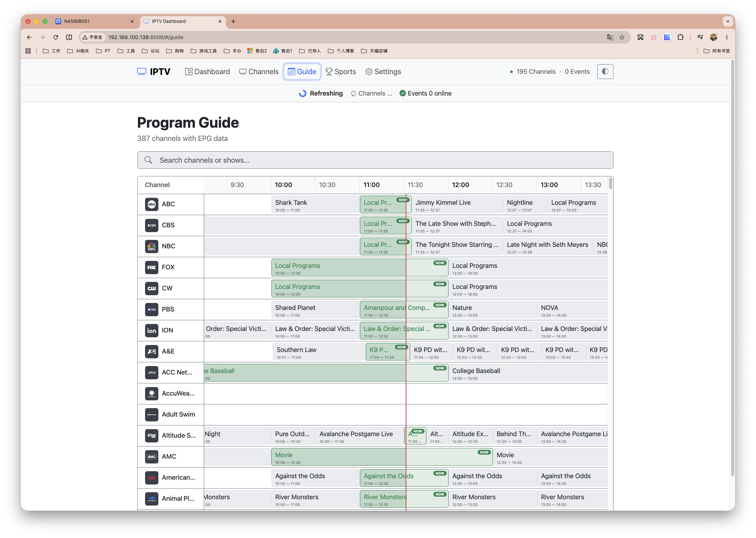Select Amanpour and Company on PBS
This screenshot has height=538, width=756.
pos(404,310)
